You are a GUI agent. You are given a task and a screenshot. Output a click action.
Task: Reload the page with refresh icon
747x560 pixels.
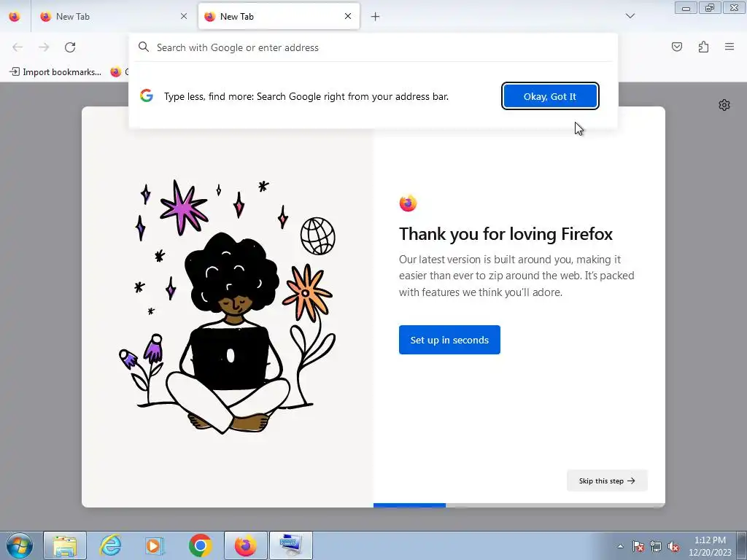pos(70,47)
